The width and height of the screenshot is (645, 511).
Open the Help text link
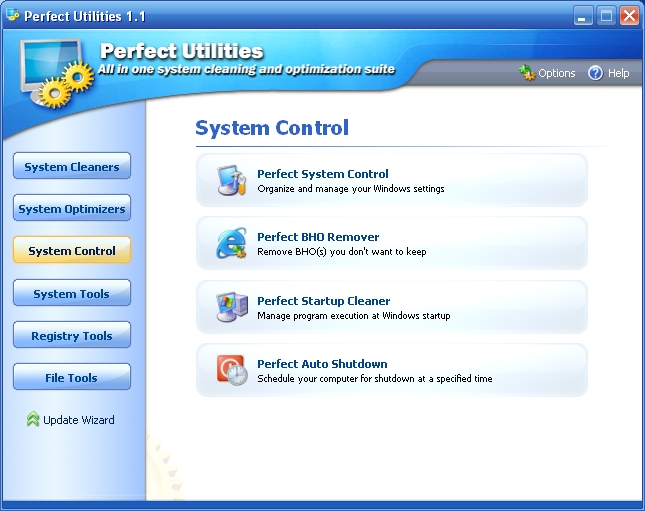(618, 73)
